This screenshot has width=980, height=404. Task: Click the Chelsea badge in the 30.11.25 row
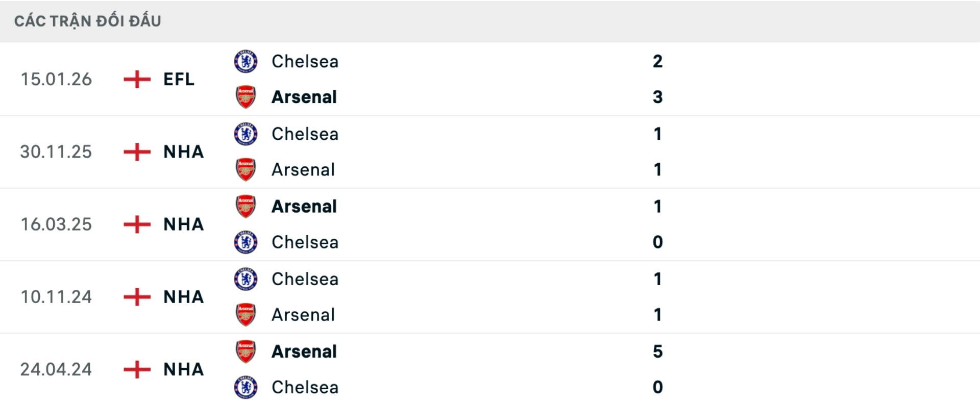pyautogui.click(x=246, y=134)
